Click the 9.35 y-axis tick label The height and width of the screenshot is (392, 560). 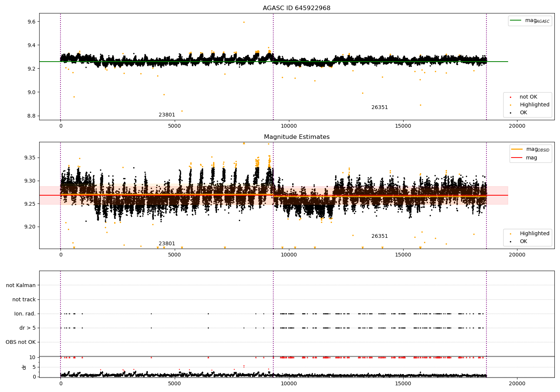click(30, 158)
